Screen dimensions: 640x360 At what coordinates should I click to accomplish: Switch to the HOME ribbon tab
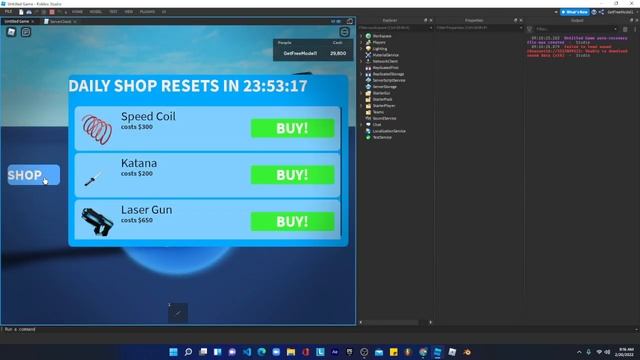pyautogui.click(x=77, y=12)
